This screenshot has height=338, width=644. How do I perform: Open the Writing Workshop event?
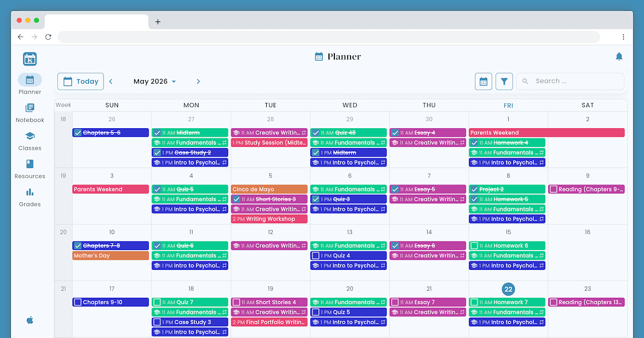[269, 219]
